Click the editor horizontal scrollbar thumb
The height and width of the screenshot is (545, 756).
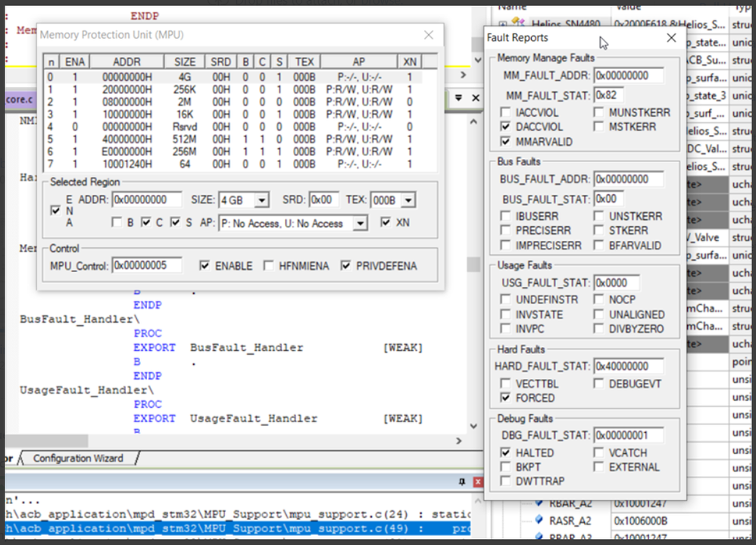[x=47, y=440]
